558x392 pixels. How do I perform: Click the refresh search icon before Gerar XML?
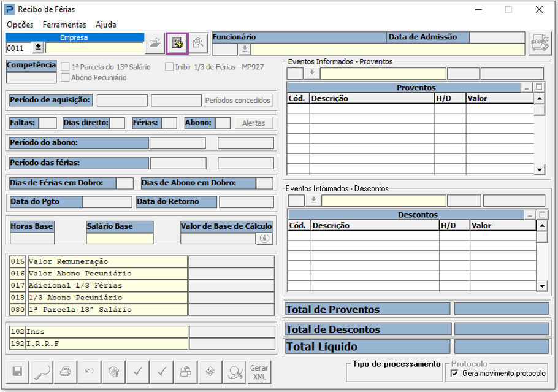pyautogui.click(x=234, y=372)
